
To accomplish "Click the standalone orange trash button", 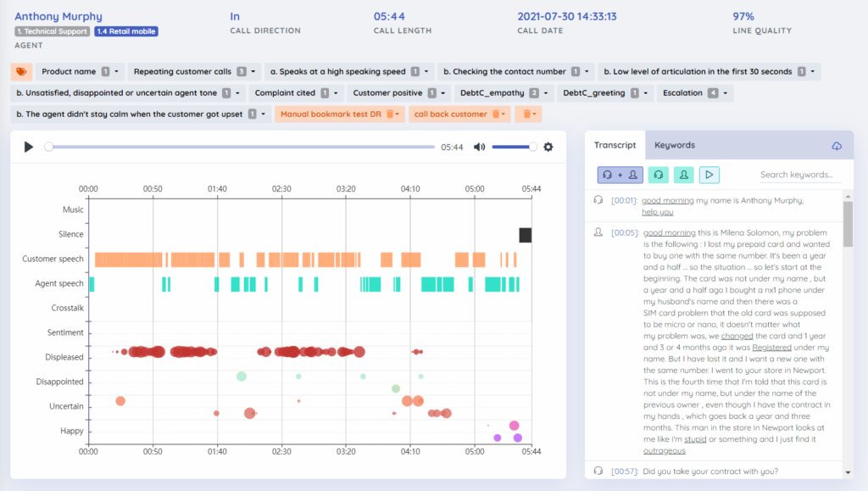I will (x=528, y=114).
